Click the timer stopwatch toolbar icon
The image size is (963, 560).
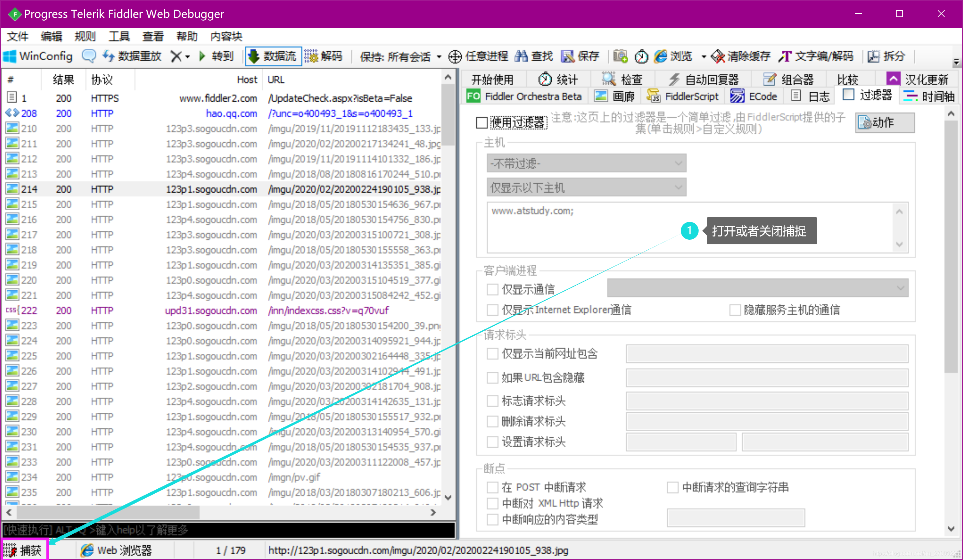coord(641,56)
